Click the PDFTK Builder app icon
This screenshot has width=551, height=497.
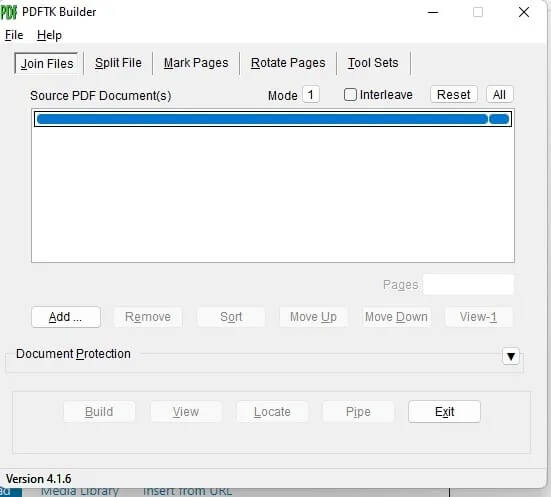click(x=9, y=12)
